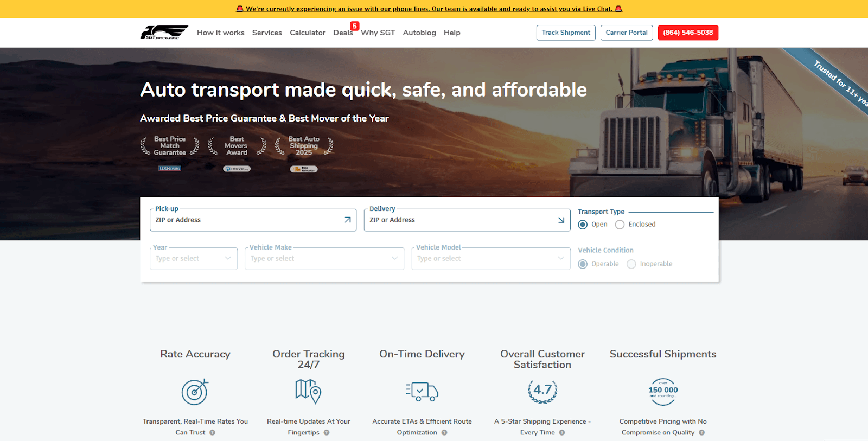Expand the Vehicle Model dropdown
The width and height of the screenshot is (868, 441).
(x=490, y=259)
